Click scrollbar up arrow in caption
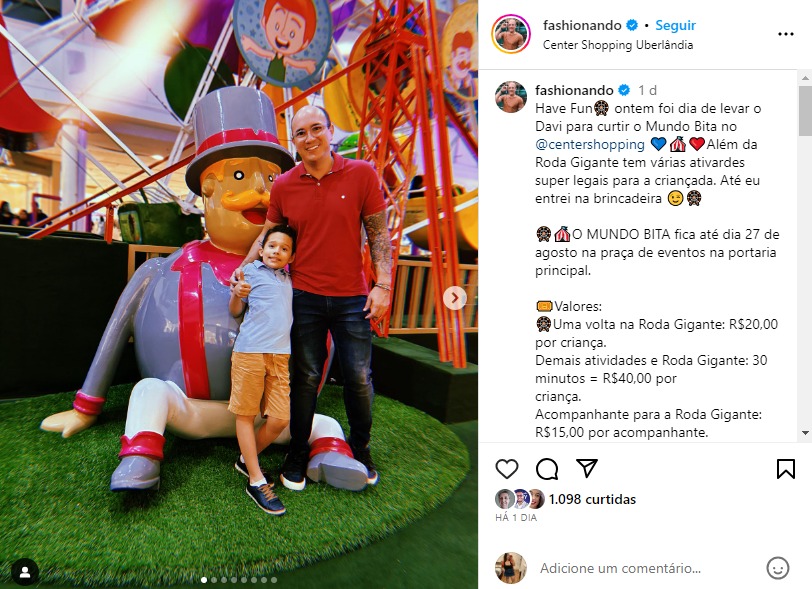 [805, 78]
